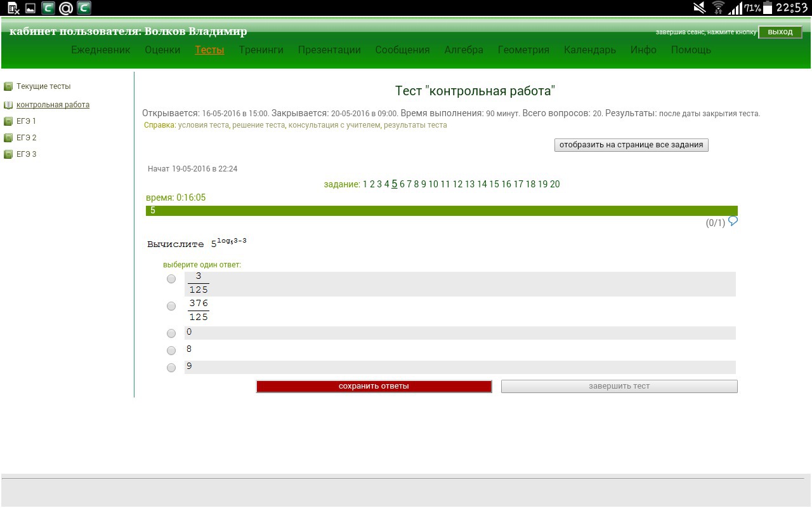The height and width of the screenshot is (508, 812).
Task: Click the green icon beside ЕГЭ 1
Action: pyautogui.click(x=8, y=121)
